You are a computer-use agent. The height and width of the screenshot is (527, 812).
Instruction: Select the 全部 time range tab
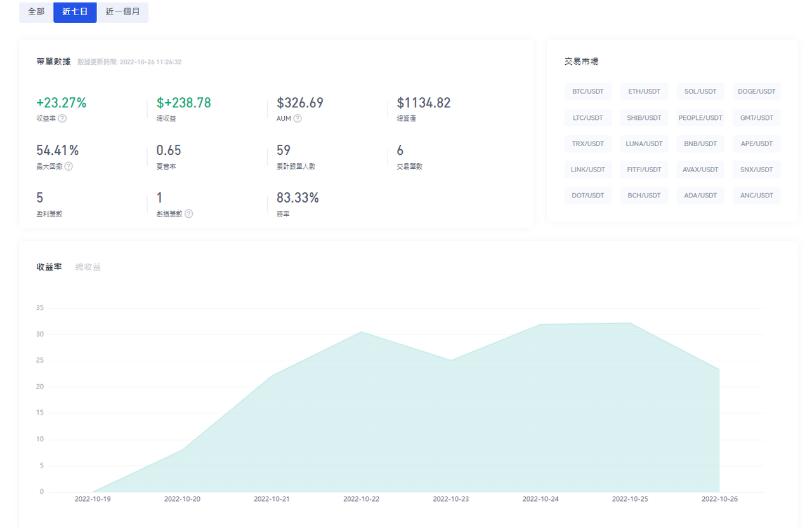36,12
